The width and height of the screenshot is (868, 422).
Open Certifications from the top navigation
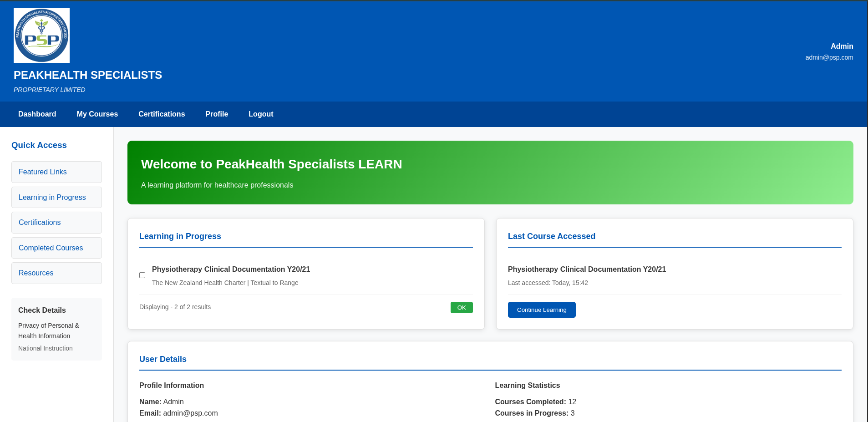(162, 114)
